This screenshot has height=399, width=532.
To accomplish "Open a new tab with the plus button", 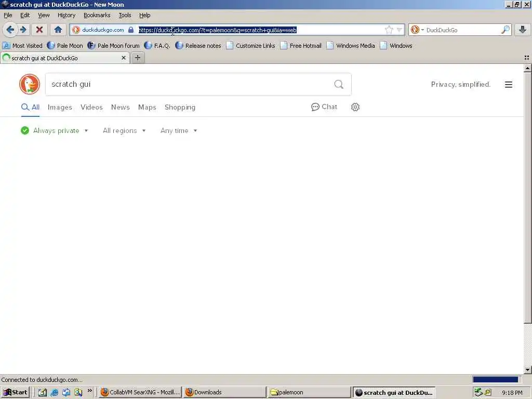I will point(137,58).
